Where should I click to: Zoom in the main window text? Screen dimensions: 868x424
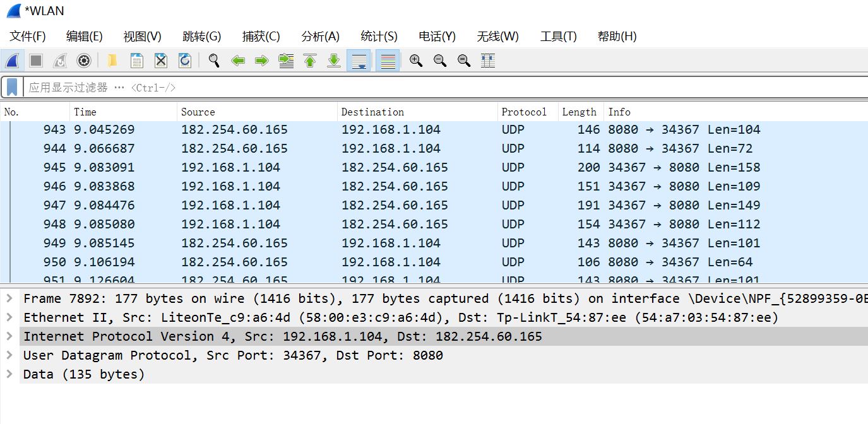coord(416,61)
